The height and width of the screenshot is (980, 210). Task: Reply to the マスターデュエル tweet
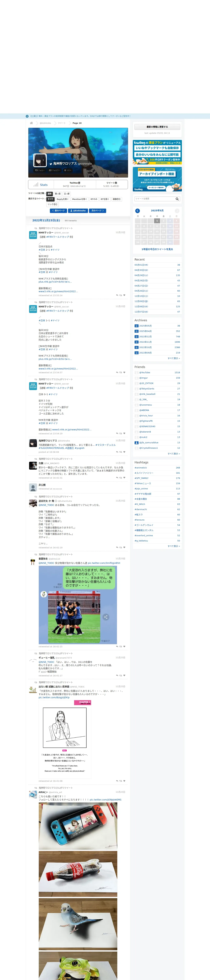click(117, 452)
